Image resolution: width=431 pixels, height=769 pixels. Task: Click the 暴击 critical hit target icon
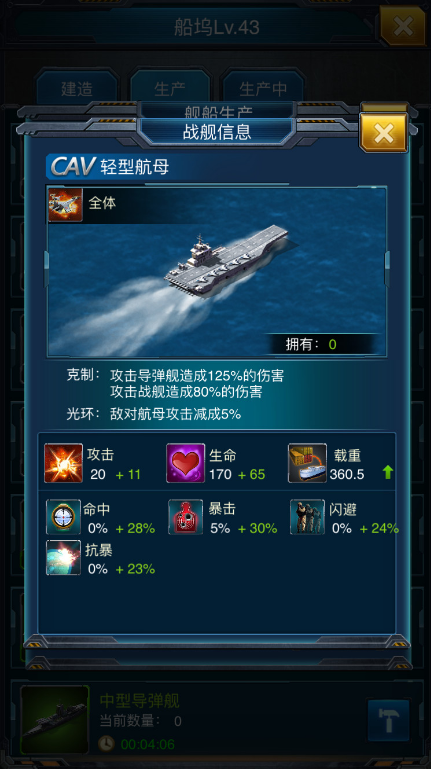pyautogui.click(x=185, y=516)
